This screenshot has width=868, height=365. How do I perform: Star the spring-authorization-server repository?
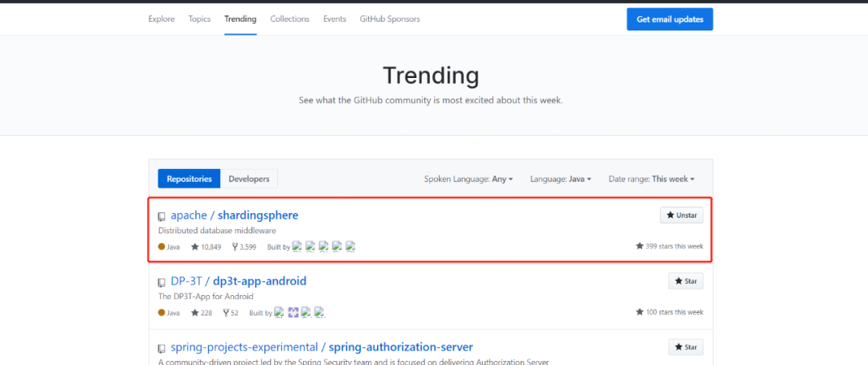pos(686,347)
